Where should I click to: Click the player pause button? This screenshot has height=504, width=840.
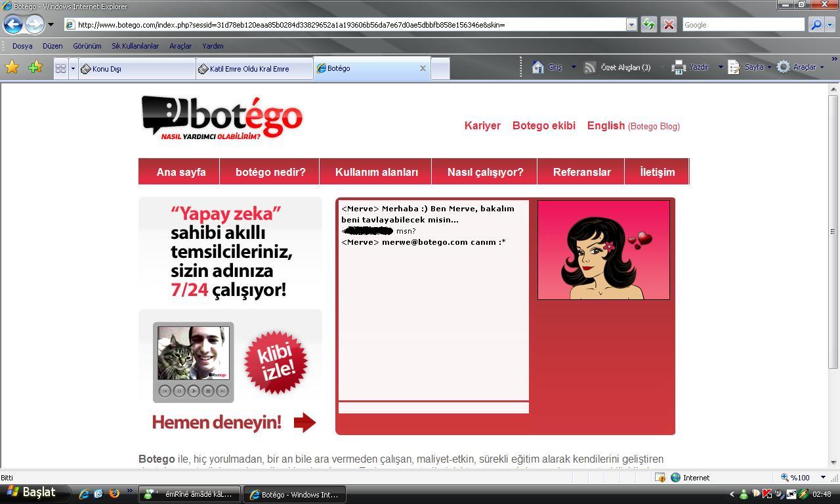pos(179,390)
